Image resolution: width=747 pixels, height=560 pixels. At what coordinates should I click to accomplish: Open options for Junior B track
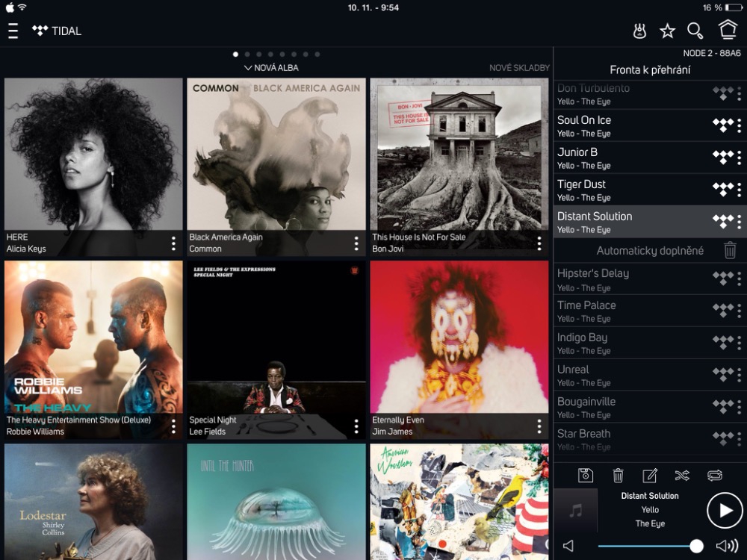coord(739,158)
